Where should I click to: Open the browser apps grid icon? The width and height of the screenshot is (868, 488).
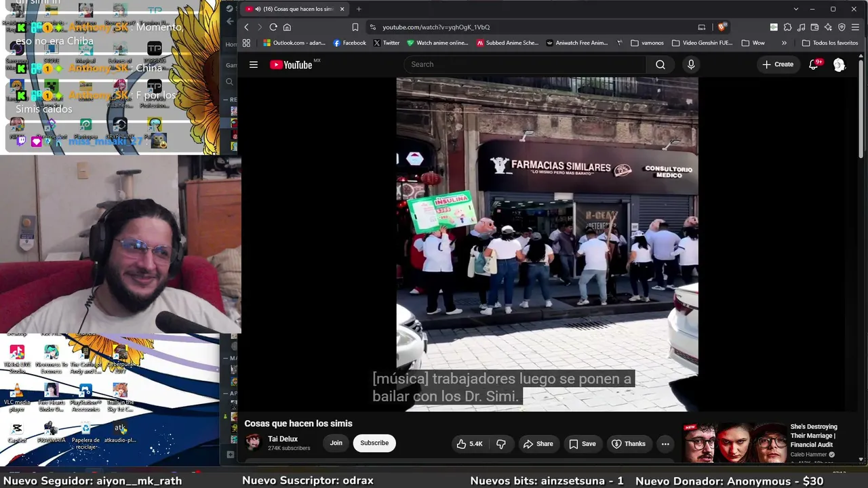tap(246, 43)
